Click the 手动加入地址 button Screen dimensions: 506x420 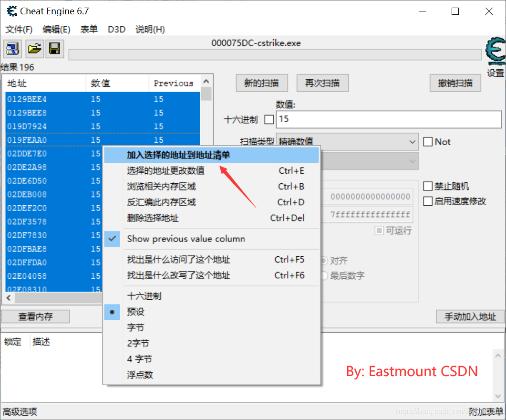coord(470,317)
